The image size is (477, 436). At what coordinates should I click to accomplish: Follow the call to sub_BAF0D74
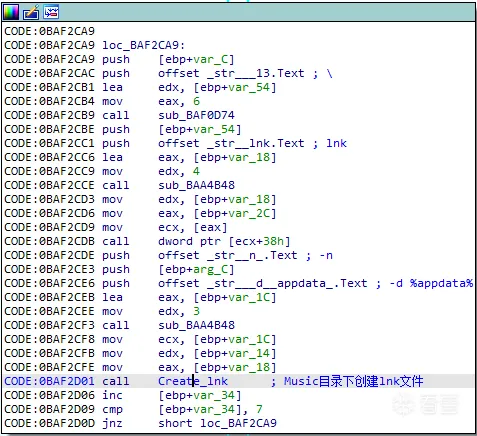[x=196, y=115]
